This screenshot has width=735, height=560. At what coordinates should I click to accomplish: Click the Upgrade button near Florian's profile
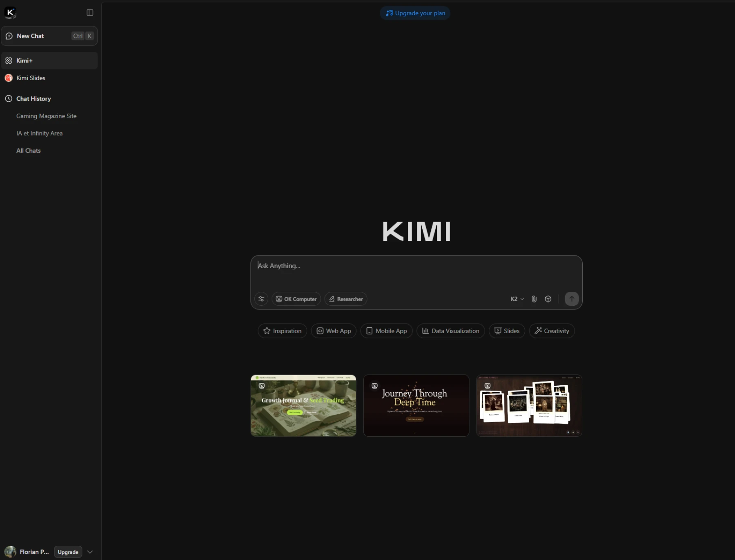point(67,552)
